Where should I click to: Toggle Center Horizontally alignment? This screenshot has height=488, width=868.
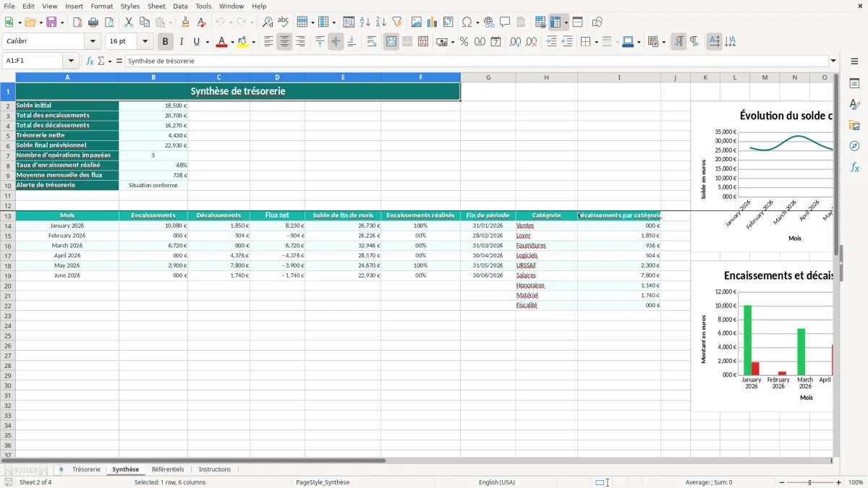coord(284,42)
